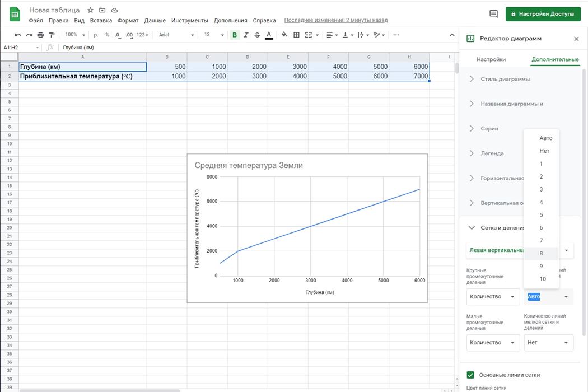Open the minor gridlines Нет dropdown
The width and height of the screenshot is (588, 392).
[x=549, y=343]
